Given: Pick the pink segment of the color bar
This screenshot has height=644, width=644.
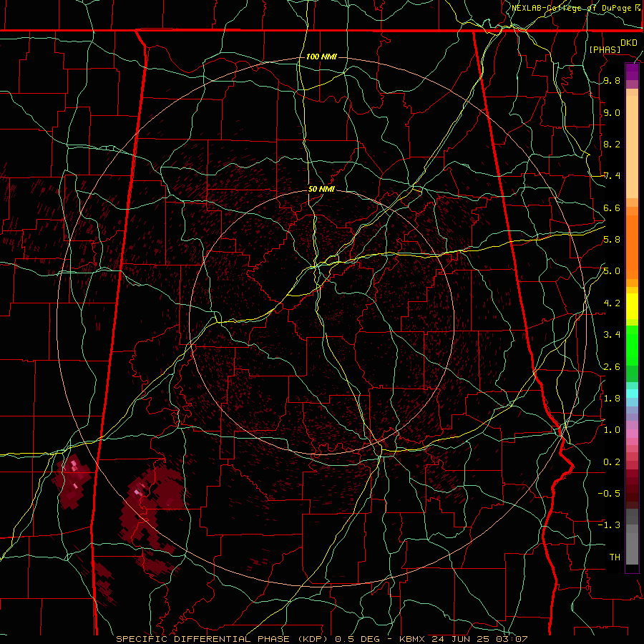Looking at the screenshot, I should (632, 434).
